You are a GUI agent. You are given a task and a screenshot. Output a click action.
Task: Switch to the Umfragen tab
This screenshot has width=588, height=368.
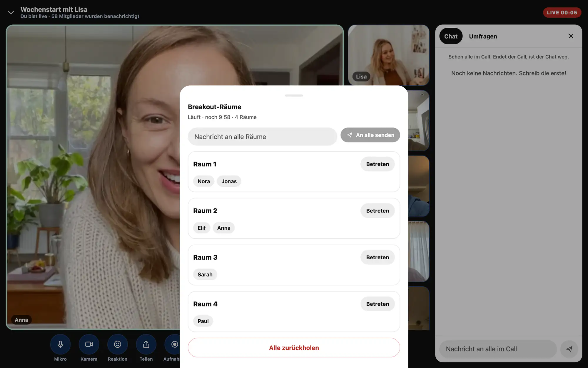483,36
